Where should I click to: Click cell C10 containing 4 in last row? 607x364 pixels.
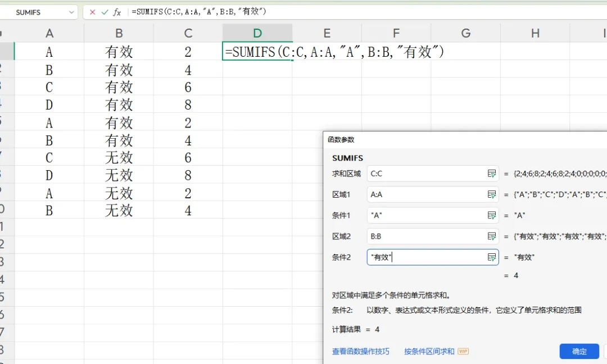(x=188, y=210)
